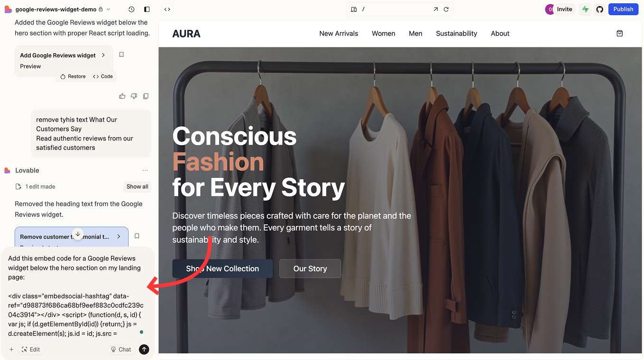Open the New Arrivals nav item
This screenshot has width=644, height=360.
pos(339,33)
